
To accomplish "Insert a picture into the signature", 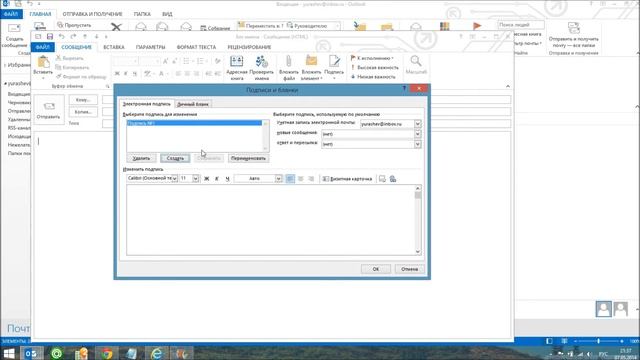I will point(382,179).
